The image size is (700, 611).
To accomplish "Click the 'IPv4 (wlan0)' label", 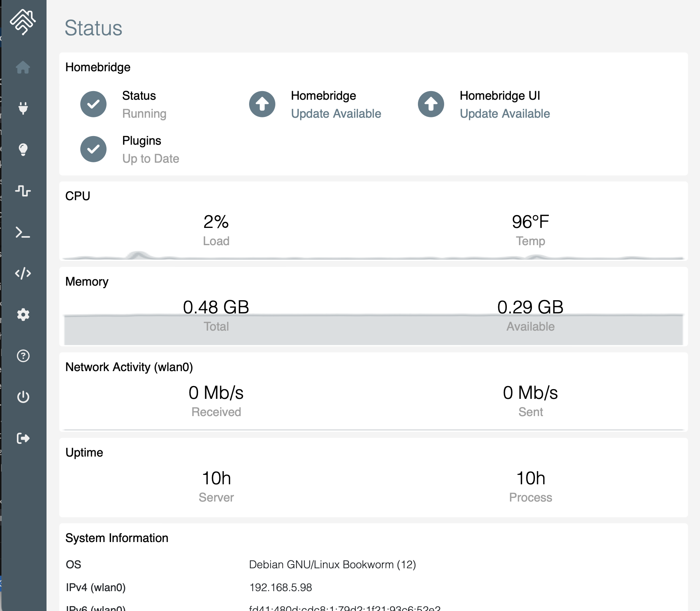I will tap(96, 587).
